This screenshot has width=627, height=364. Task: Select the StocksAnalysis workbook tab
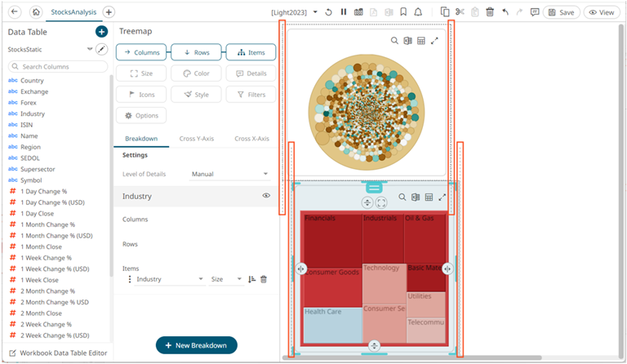[x=74, y=12]
